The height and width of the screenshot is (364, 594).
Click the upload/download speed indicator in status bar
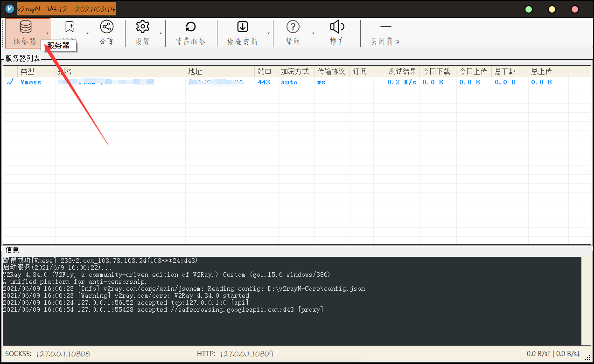tap(553, 354)
